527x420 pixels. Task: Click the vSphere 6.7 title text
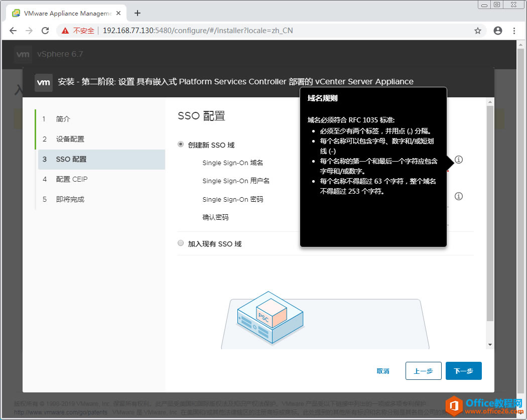pos(60,54)
